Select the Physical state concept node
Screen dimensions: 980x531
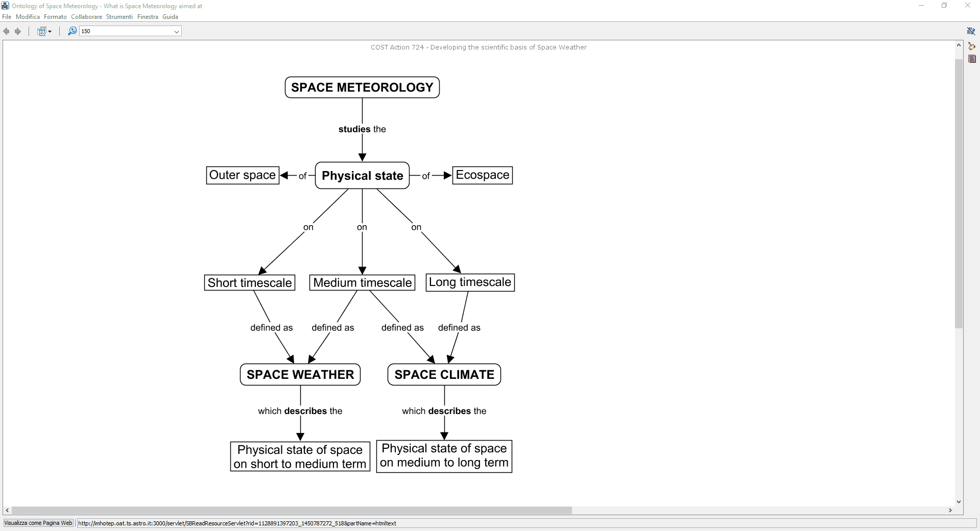[x=362, y=176]
